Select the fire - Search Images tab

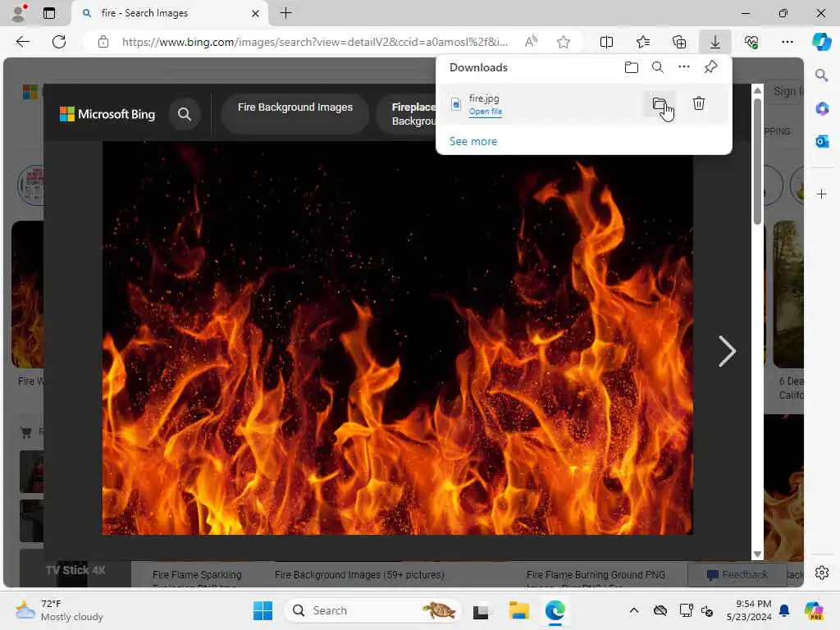click(x=169, y=13)
